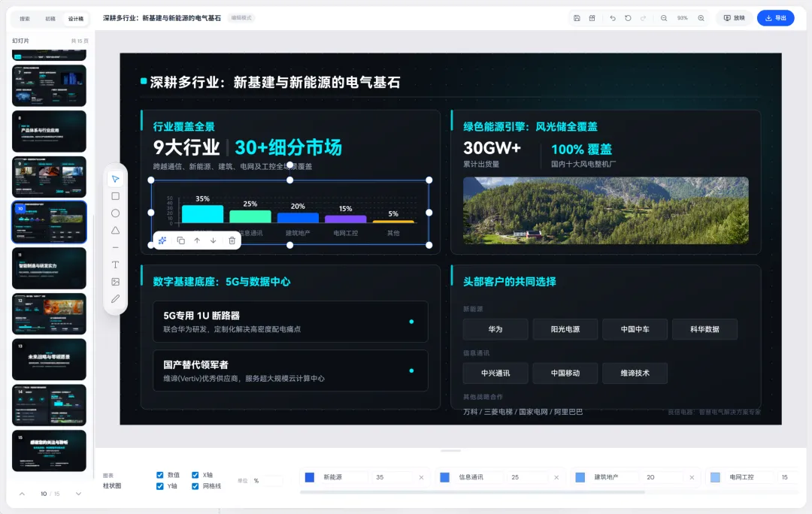Open slide 11 thumbnail 智能制造与研发实力
This screenshot has width=812, height=514.
point(49,268)
